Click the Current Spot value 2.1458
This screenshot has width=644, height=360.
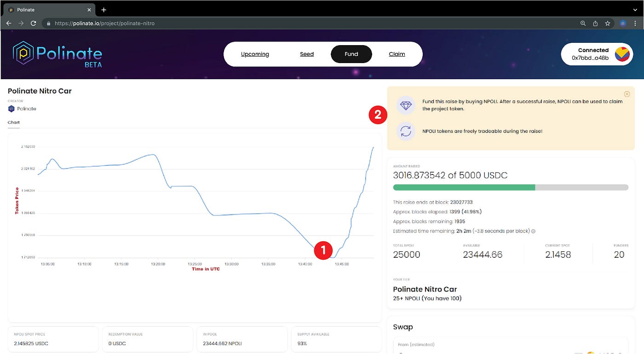click(558, 255)
